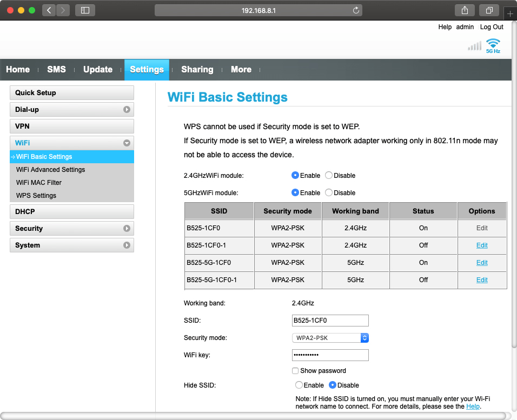Open the Safari share icon
517x420 pixels.
[465, 10]
